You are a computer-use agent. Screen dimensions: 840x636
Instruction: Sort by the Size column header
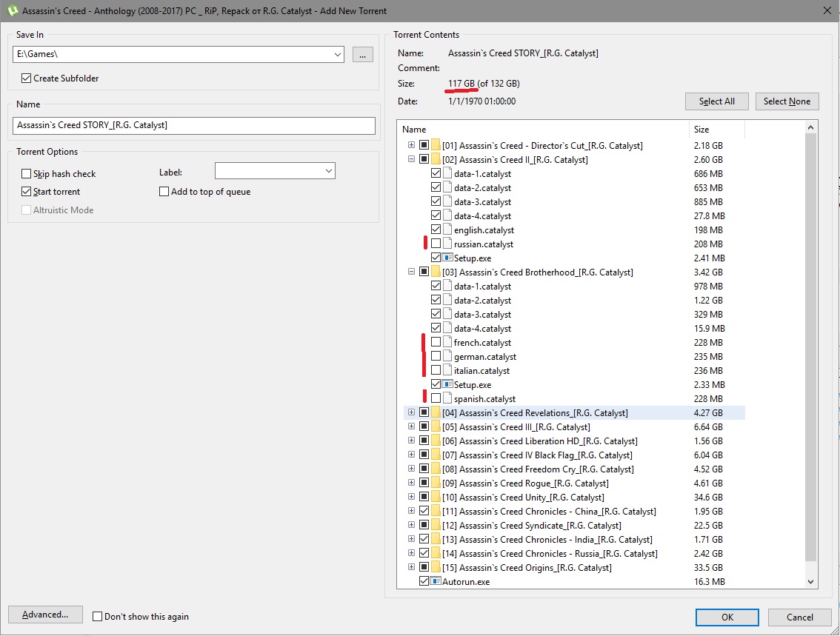[x=716, y=129]
